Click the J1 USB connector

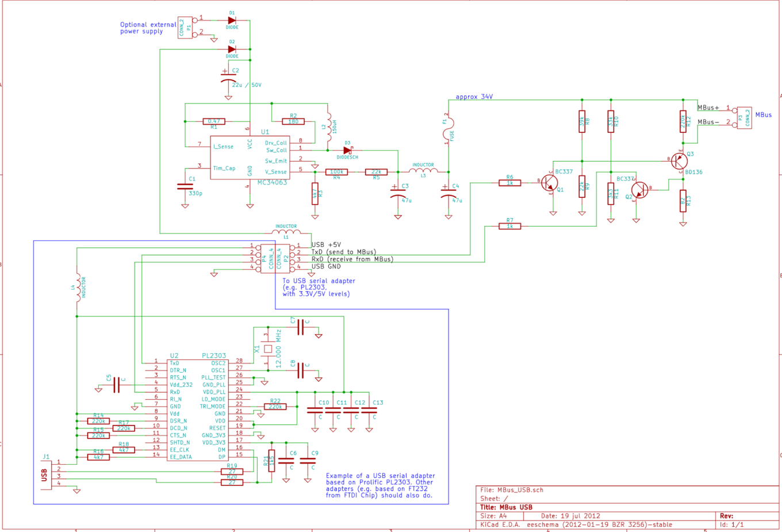coord(45,474)
